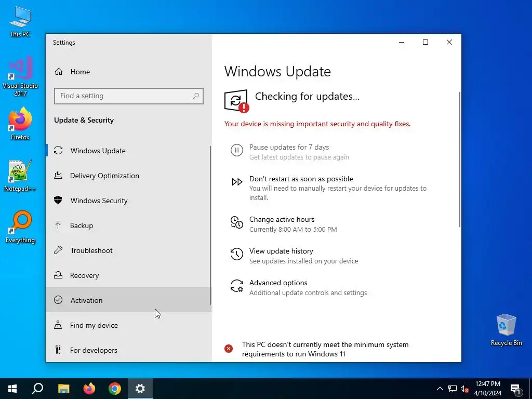The height and width of the screenshot is (399, 532).
Task: Open Find my device page
Action: 129,325
